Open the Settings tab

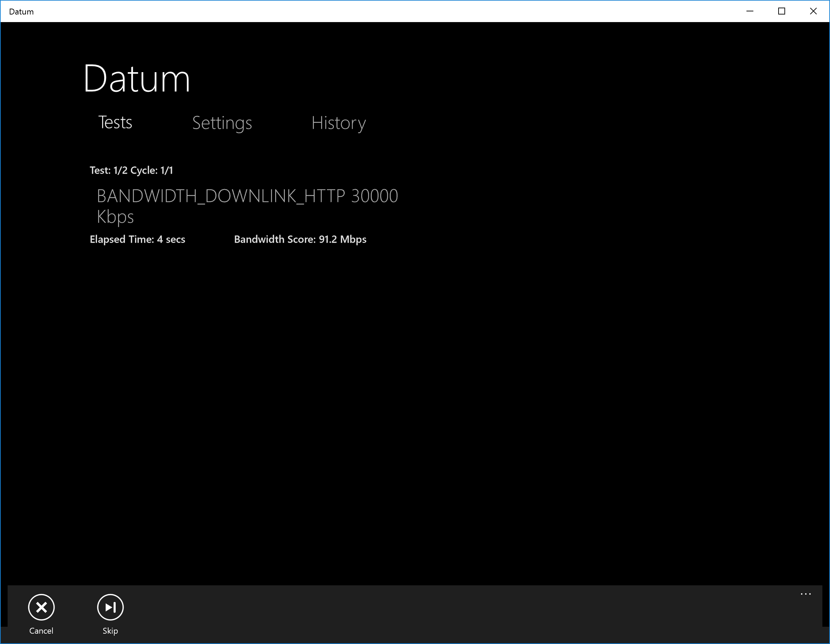coord(222,123)
